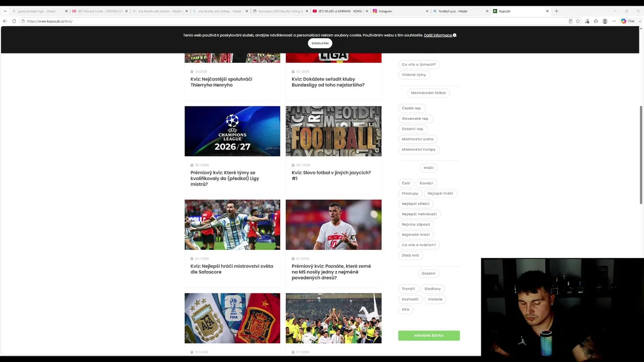Open 'Slovo fotbal v jiných jazycích' quiz title

coord(331,175)
